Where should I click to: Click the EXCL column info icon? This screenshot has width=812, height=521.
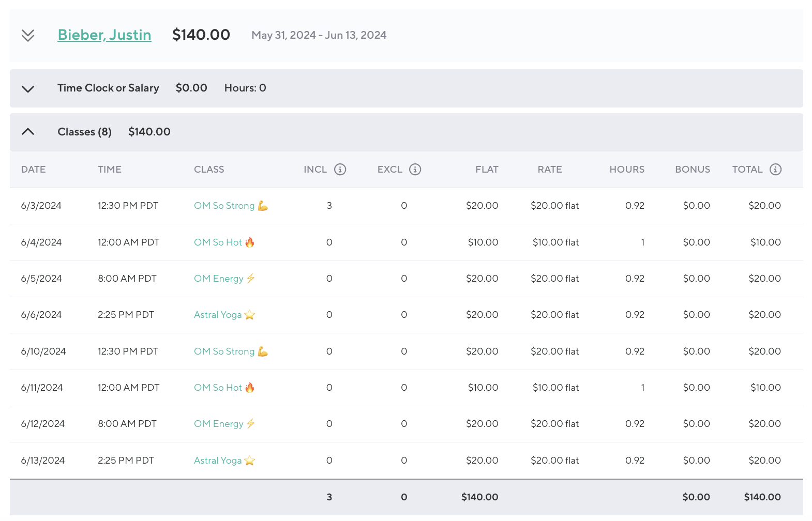pos(415,170)
